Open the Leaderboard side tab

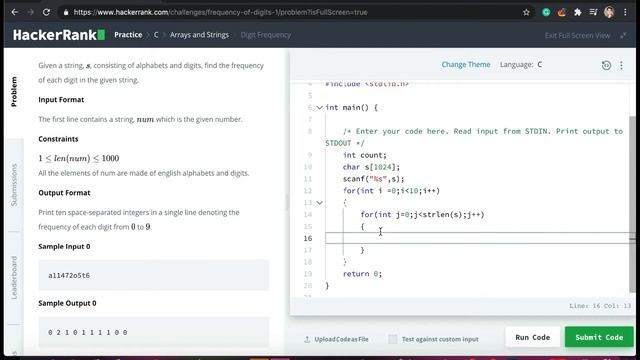click(14, 278)
